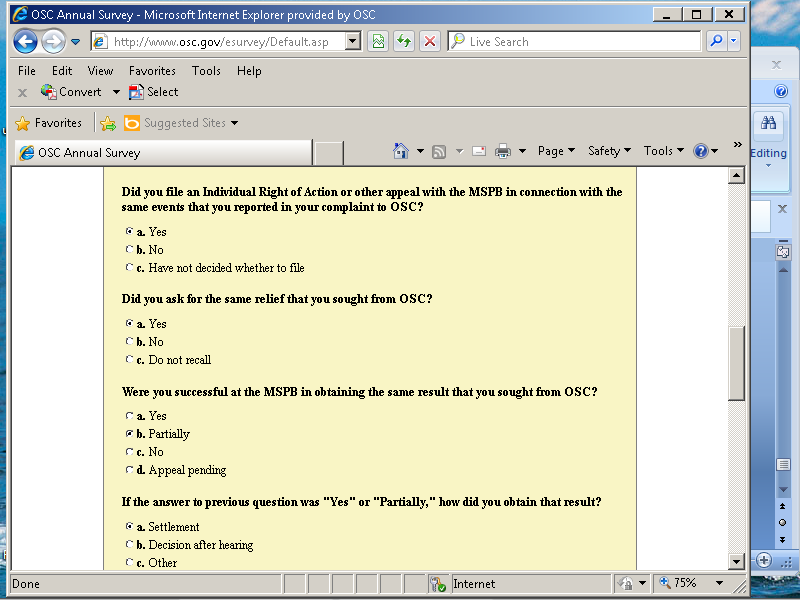Click the Add to Favorites Bar icon
Image resolution: width=800 pixels, height=600 pixels.
point(108,123)
